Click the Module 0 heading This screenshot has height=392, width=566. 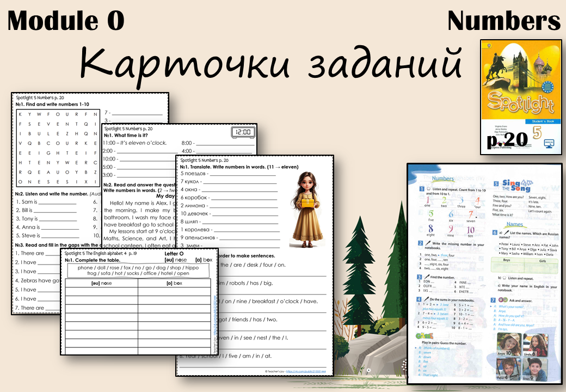(66, 21)
